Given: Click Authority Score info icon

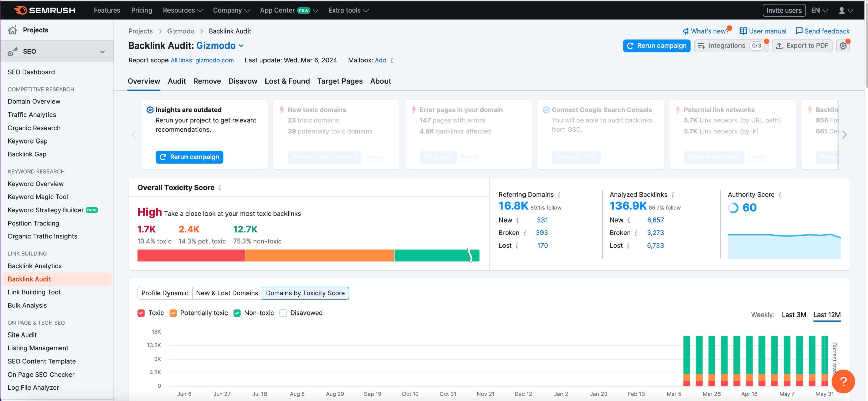Looking at the screenshot, I should [x=780, y=195].
